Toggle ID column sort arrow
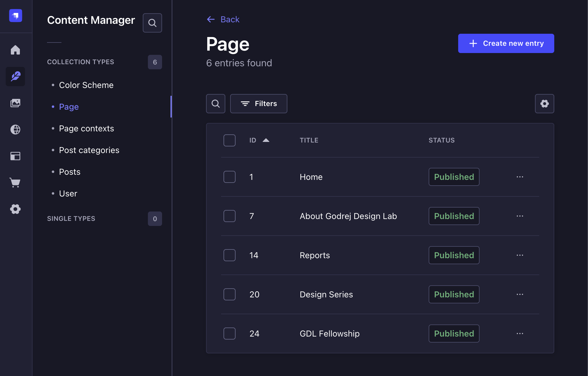The width and height of the screenshot is (588, 376). (x=266, y=140)
